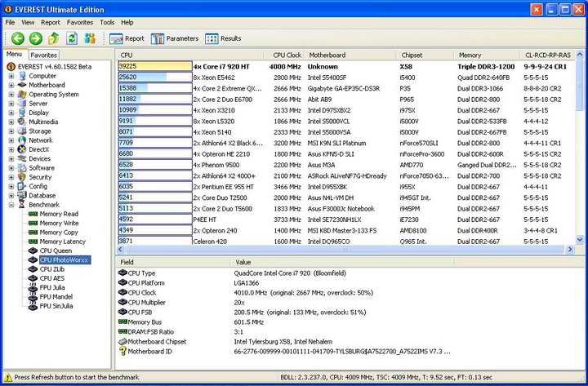Select the Computer icon in tree
Image resolution: width=588 pixels, height=386 pixels.
[22, 76]
